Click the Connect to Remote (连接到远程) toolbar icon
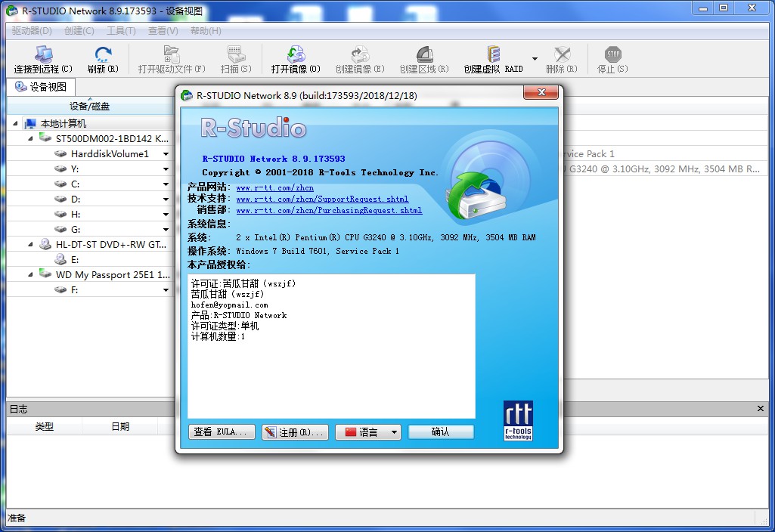The height and width of the screenshot is (532, 775). pyautogui.click(x=44, y=54)
